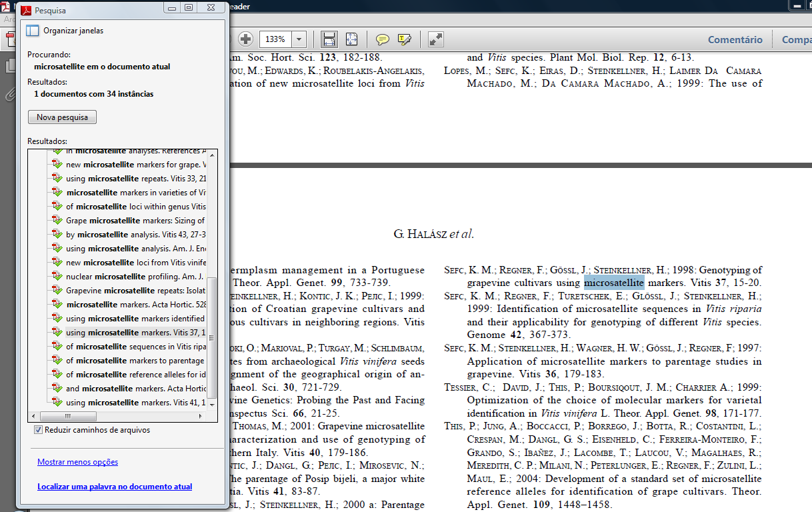Select the fit width scrolling icon
The image size is (812, 512).
pos(329,39)
